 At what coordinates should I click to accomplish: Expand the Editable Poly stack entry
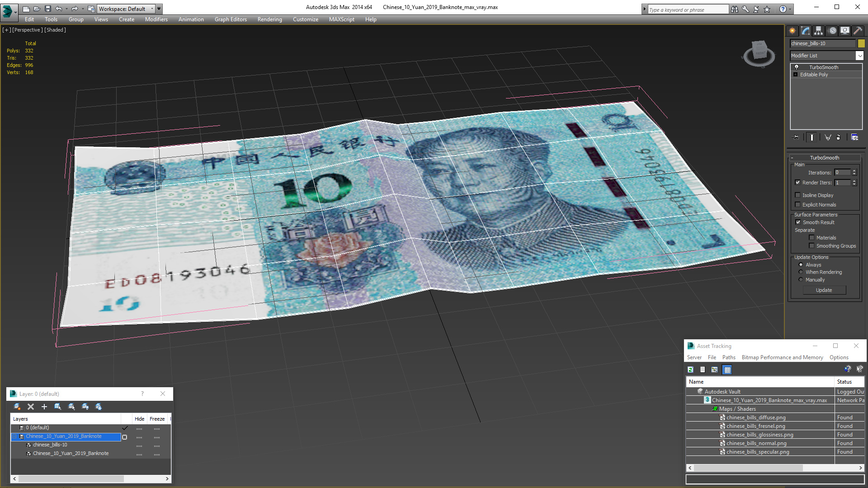795,75
